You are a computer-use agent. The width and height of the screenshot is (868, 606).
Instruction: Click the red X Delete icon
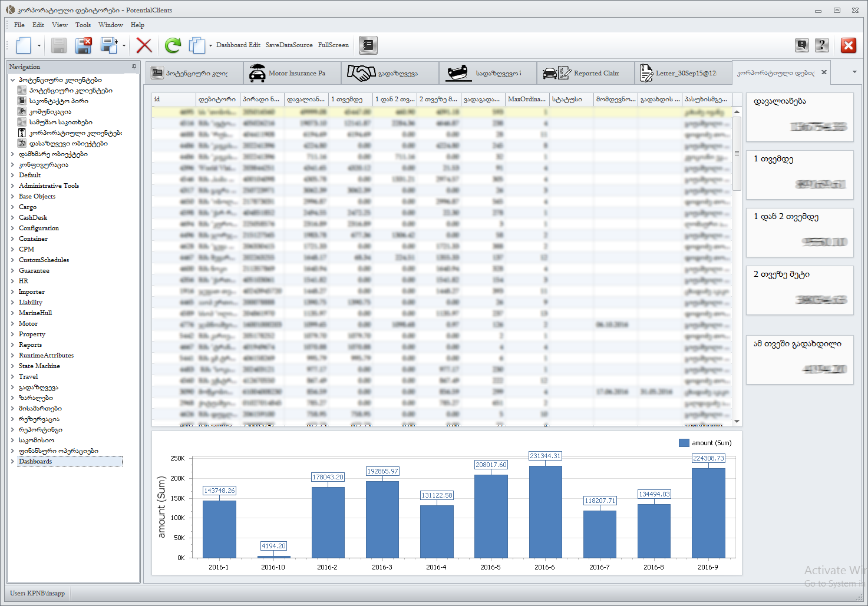[144, 45]
